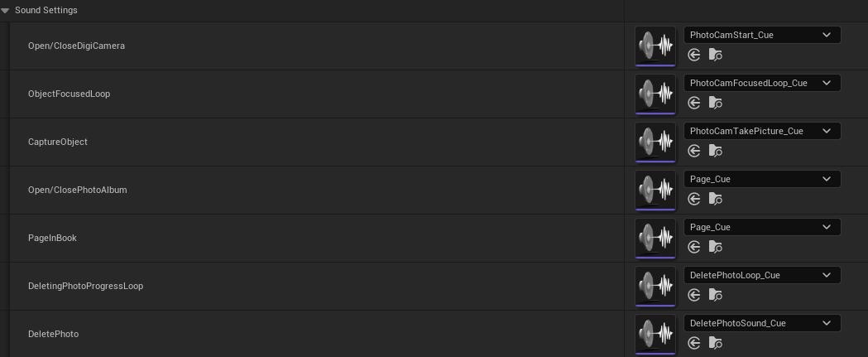Open the PhotoCamTakePicture_Cue asset dropdown
This screenshot has height=357, width=868.
(x=761, y=131)
